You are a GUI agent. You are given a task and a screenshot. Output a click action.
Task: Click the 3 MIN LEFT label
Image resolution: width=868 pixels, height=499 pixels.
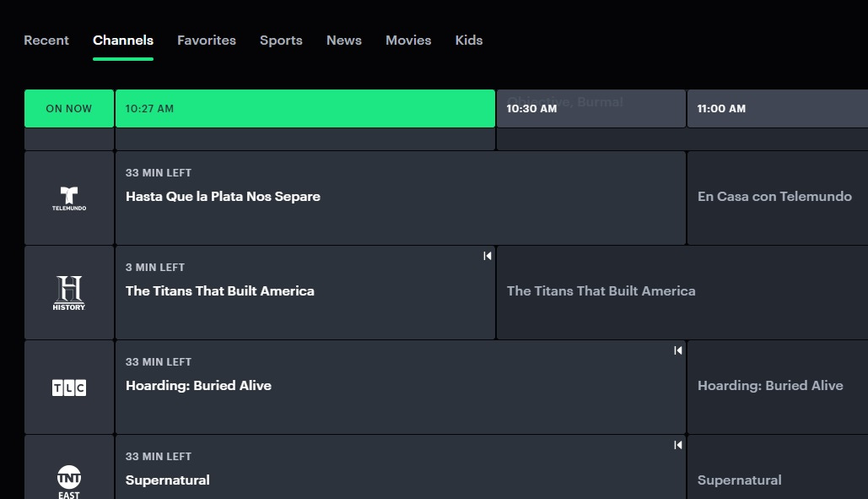click(x=155, y=268)
